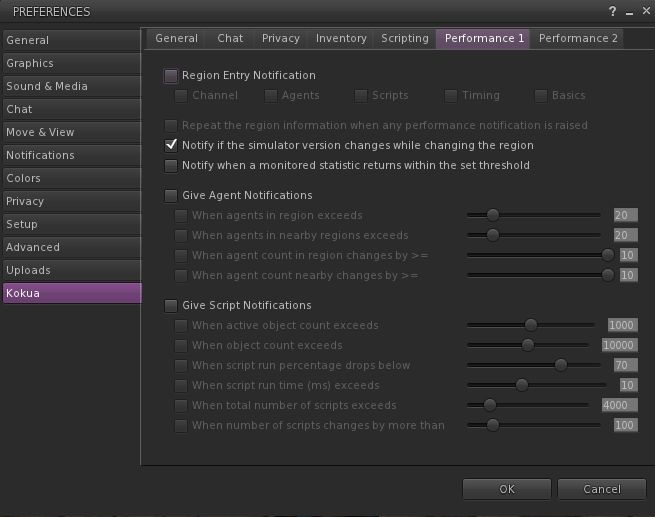Enable Give Agent Notifications checkbox
The image size is (655, 517).
pyautogui.click(x=171, y=195)
